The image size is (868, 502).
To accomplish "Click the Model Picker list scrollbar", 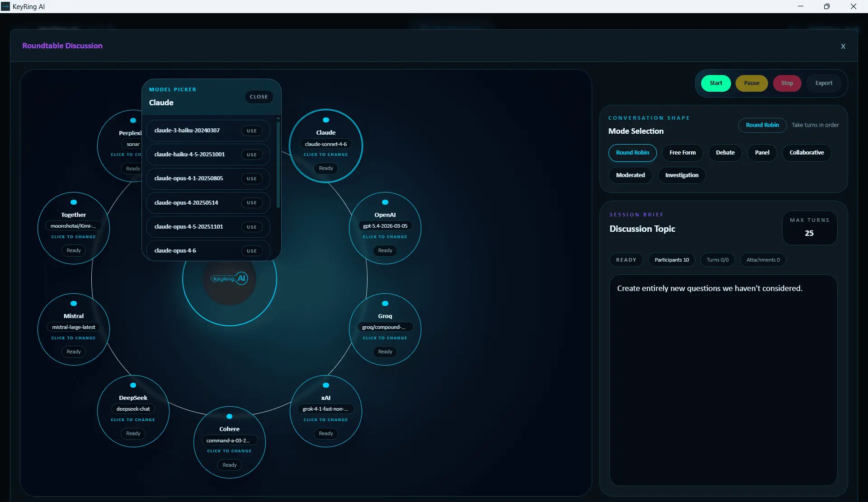I will (278, 164).
